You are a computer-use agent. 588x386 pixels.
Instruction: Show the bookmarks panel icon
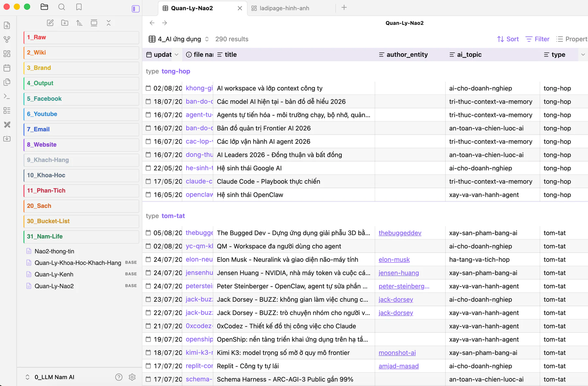click(79, 7)
